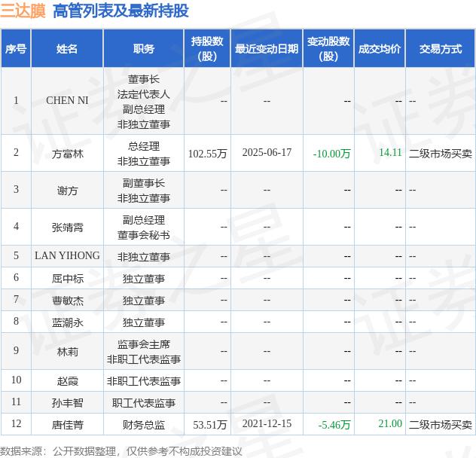Click the average price 21.00

(x=390, y=423)
